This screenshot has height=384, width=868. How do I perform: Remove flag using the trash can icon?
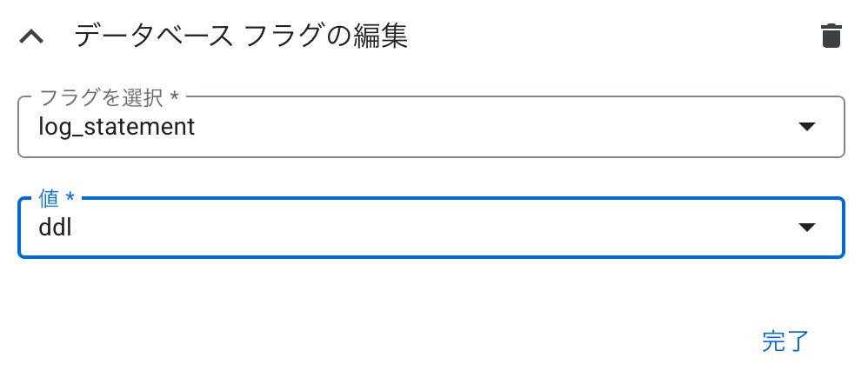point(831,36)
